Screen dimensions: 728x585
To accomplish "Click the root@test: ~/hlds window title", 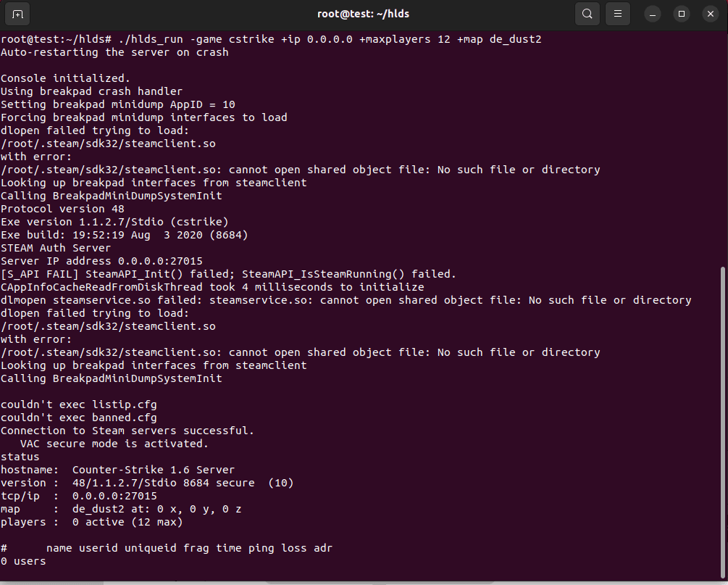I will [363, 14].
